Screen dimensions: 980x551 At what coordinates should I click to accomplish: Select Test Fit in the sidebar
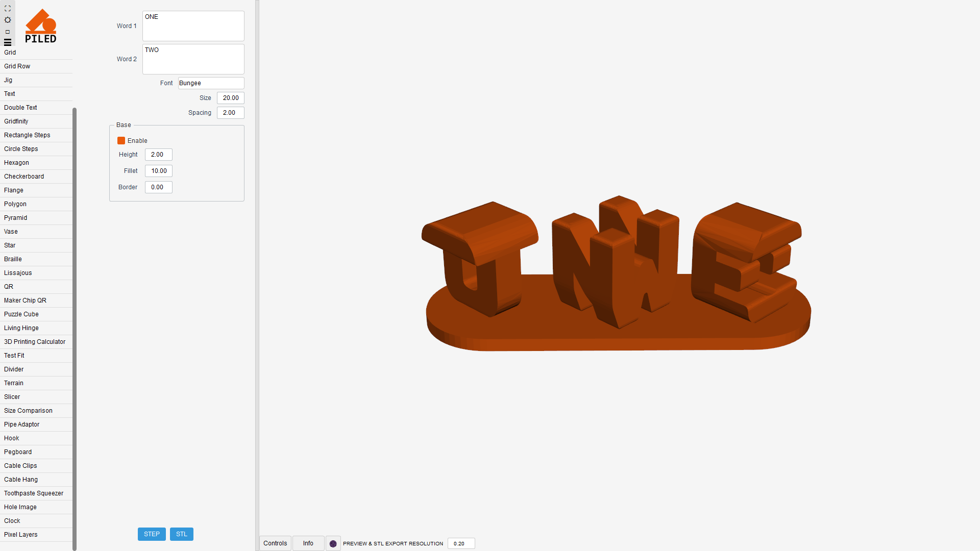(36, 356)
